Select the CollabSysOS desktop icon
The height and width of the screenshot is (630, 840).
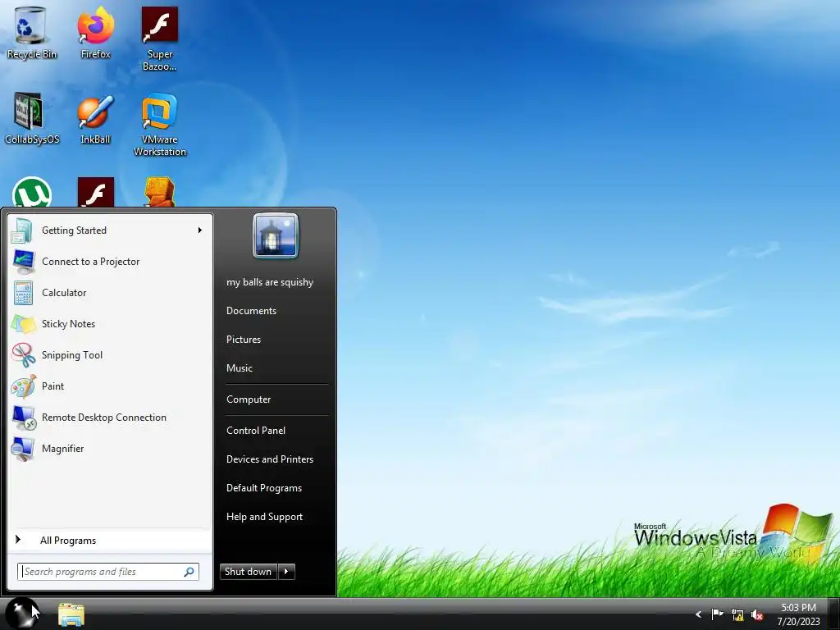point(31,118)
